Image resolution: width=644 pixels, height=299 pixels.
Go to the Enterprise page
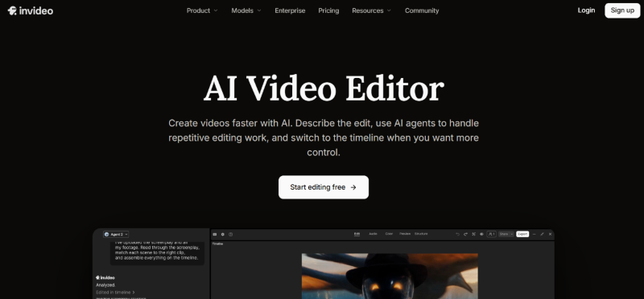tap(290, 10)
